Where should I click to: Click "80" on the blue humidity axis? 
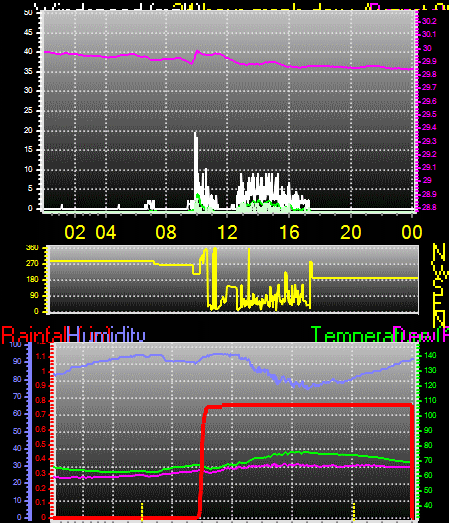(17, 379)
